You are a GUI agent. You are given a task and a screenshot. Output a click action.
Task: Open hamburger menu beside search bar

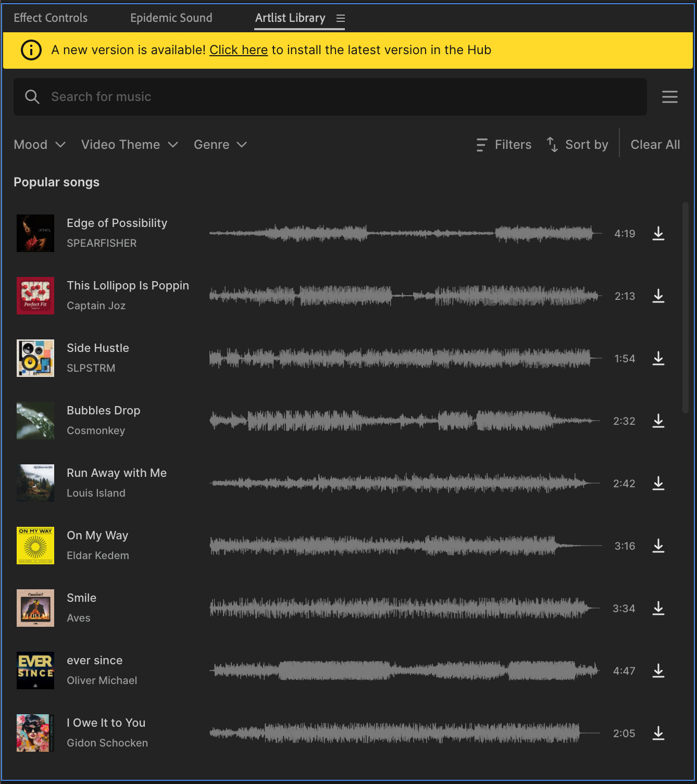click(670, 97)
